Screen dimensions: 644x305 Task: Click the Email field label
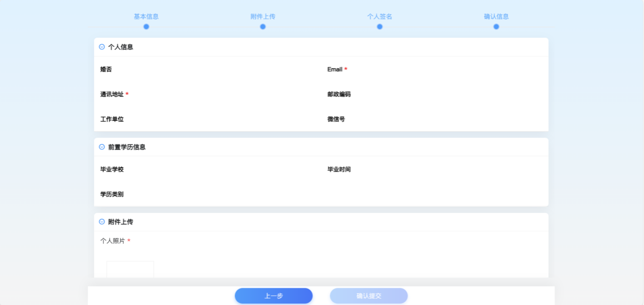(335, 69)
